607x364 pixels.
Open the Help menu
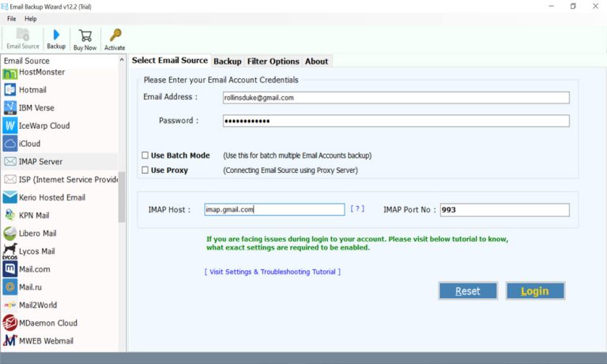click(31, 19)
